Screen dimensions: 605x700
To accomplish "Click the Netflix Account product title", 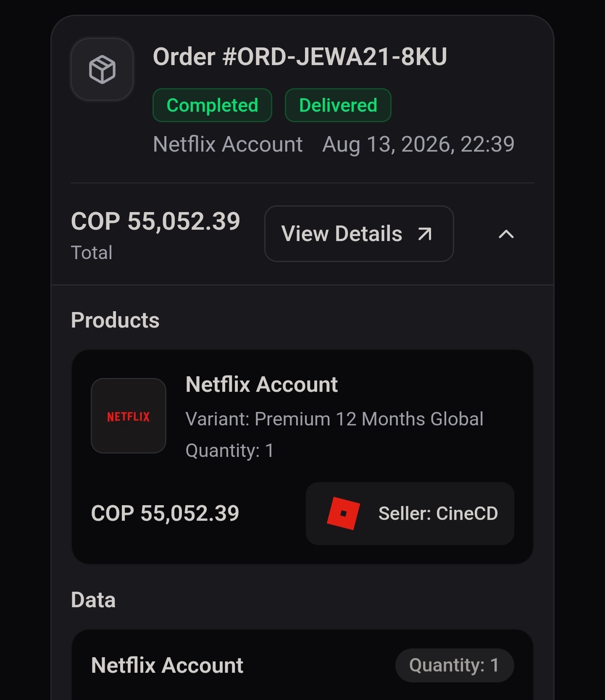I will coord(262,384).
